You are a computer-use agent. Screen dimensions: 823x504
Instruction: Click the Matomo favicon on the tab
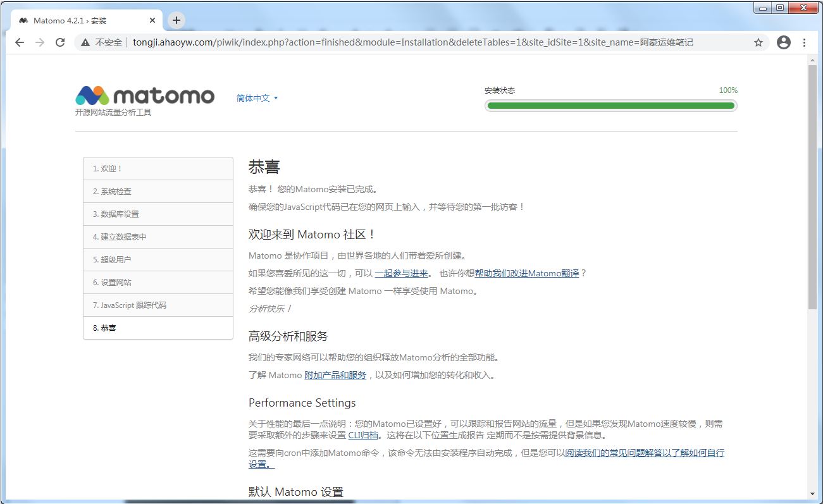23,20
